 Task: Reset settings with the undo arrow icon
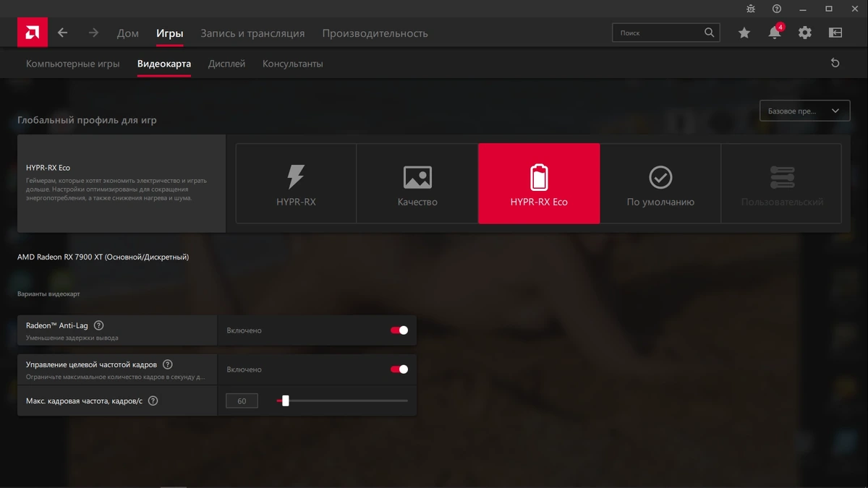pyautogui.click(x=835, y=64)
